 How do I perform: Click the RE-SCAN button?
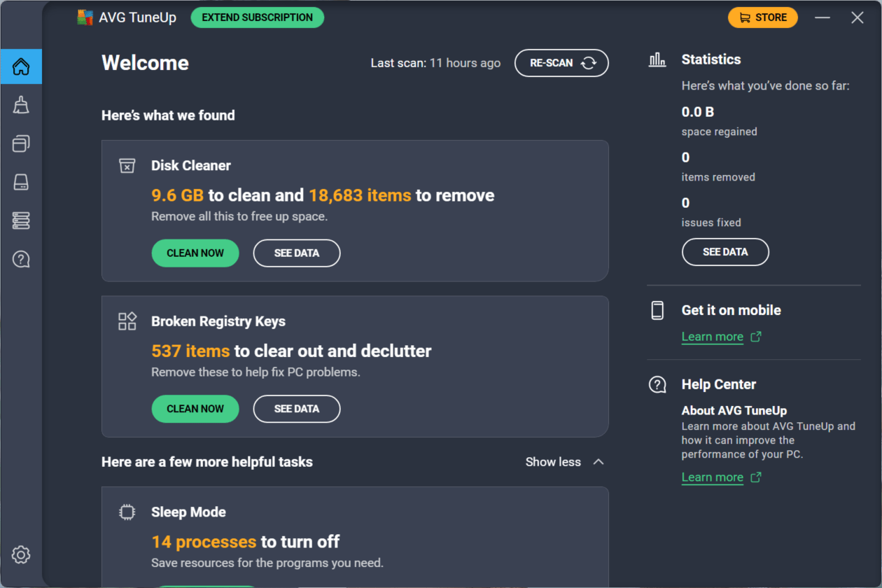pos(561,63)
